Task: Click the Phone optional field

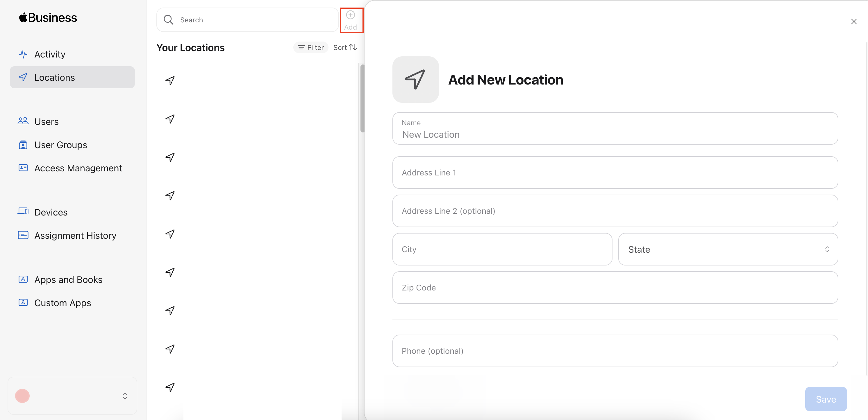Action: tap(615, 351)
